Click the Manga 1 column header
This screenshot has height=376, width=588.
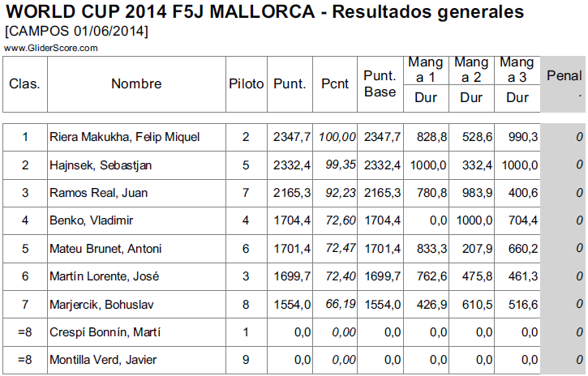click(426, 70)
